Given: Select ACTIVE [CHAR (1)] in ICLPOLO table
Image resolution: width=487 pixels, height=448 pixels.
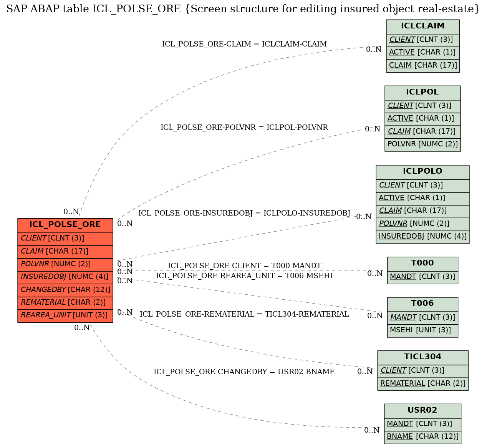Looking at the screenshot, I should [x=422, y=198].
